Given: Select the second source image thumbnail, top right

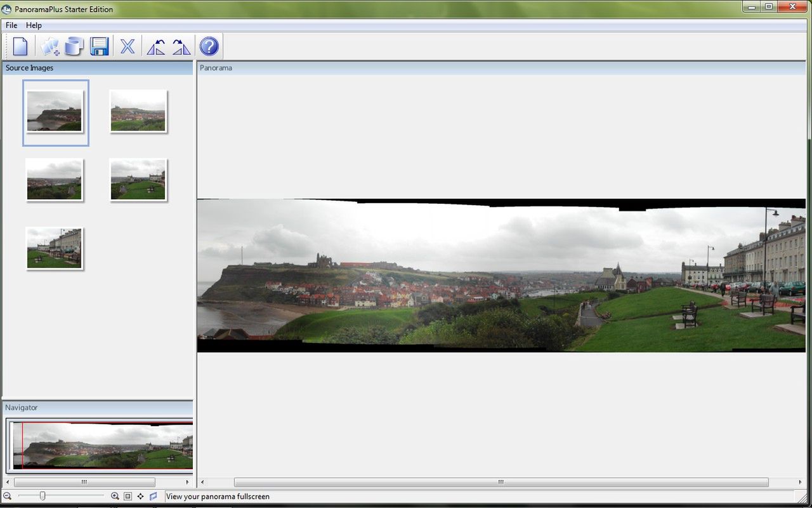Looking at the screenshot, I should (x=138, y=110).
